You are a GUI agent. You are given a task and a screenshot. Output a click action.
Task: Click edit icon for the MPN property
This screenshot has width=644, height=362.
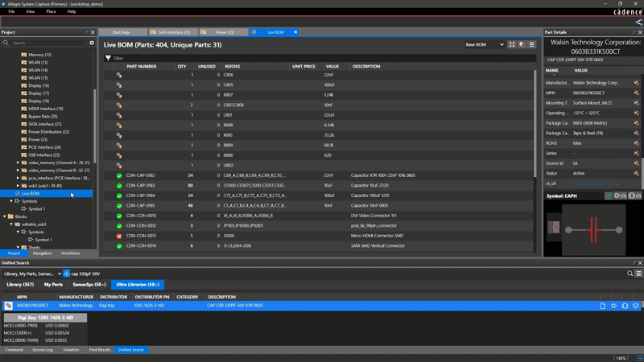click(636, 93)
